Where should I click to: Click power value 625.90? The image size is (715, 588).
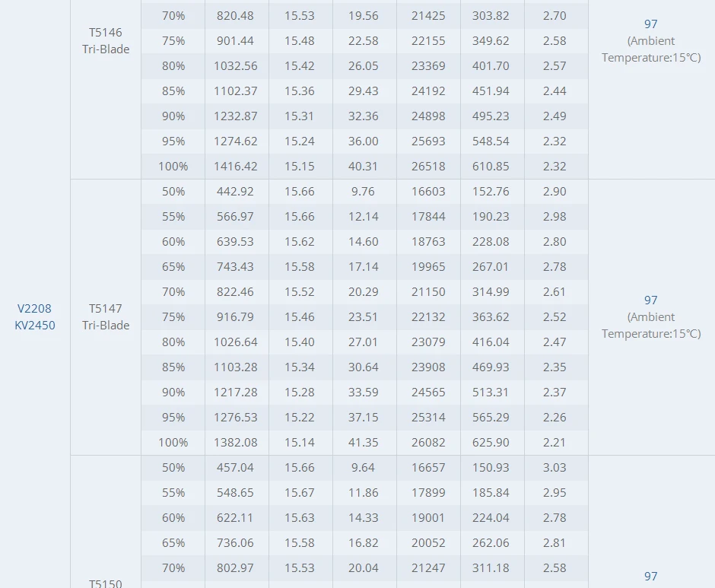(x=491, y=442)
